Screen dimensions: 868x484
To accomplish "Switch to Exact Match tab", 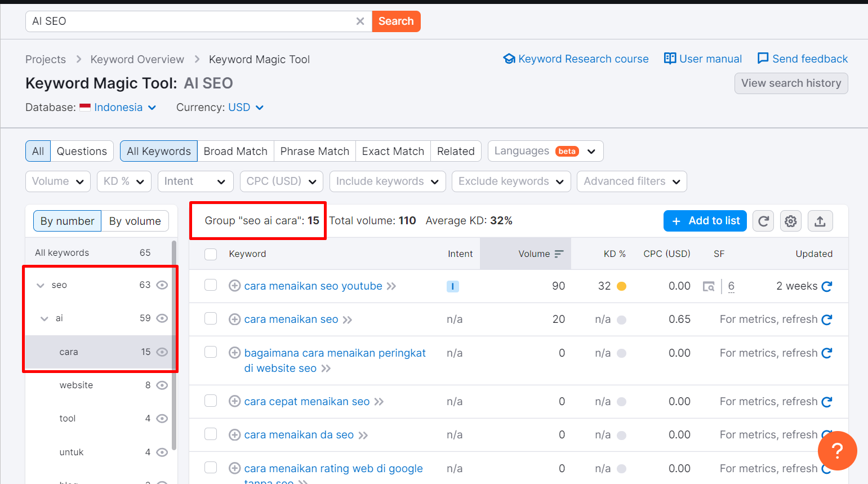I will (393, 151).
